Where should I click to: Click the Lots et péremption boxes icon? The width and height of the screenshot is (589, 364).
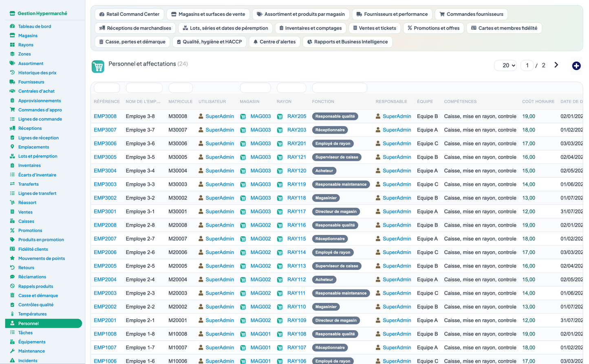tap(12, 156)
